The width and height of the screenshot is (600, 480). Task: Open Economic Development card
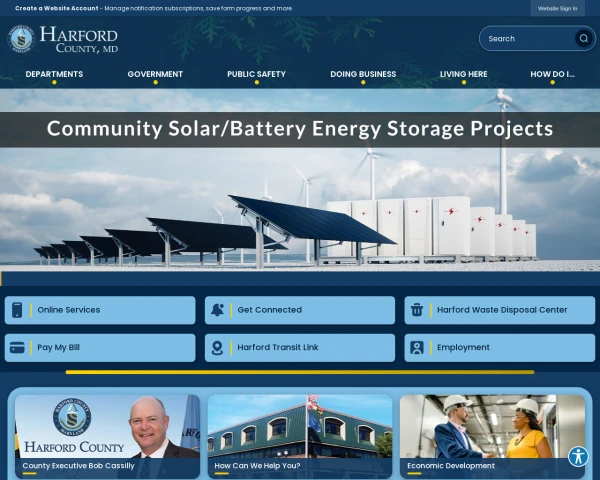click(492, 436)
